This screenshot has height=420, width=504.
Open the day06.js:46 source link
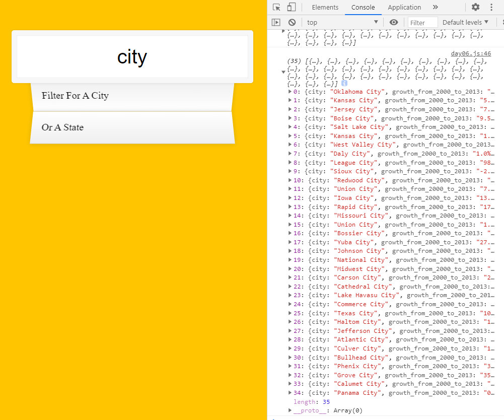471,53
